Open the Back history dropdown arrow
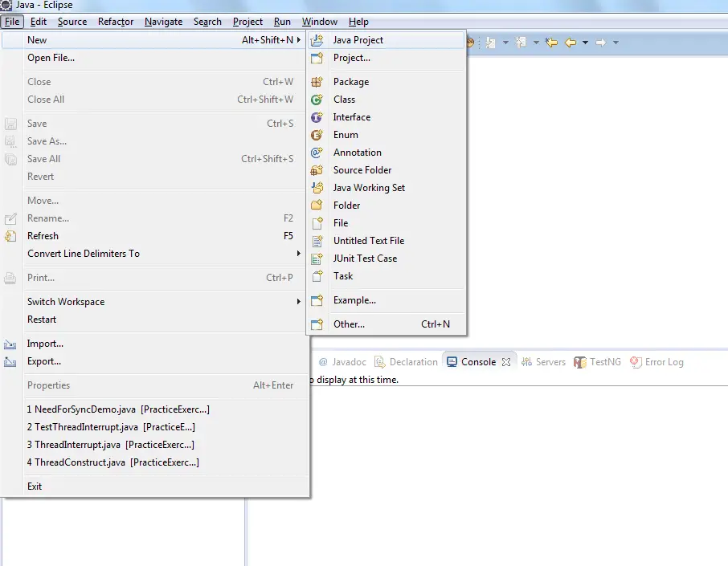 tap(585, 42)
